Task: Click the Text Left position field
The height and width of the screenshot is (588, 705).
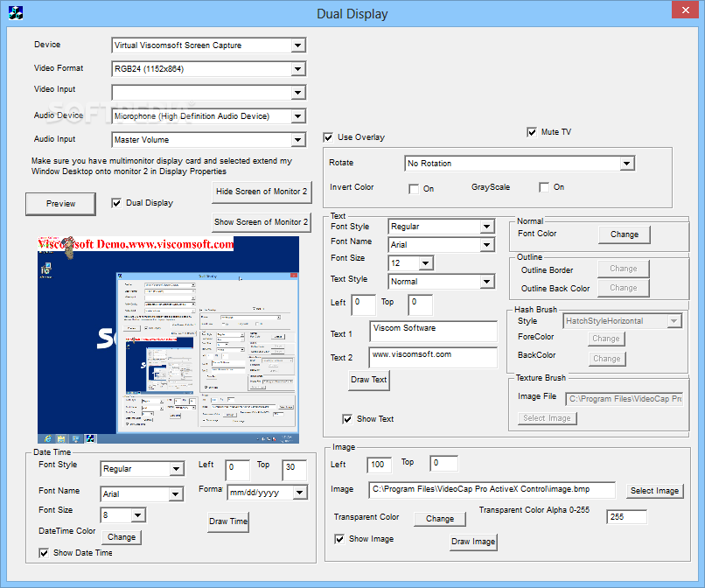Action: click(363, 305)
